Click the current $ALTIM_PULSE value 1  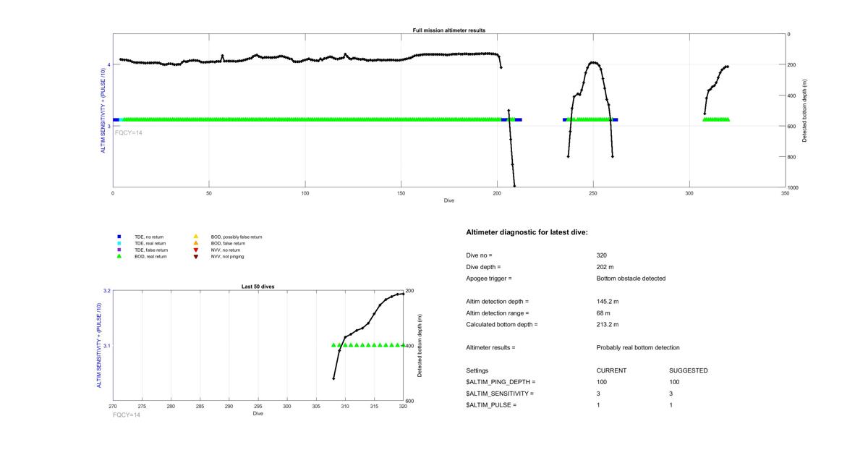point(599,405)
